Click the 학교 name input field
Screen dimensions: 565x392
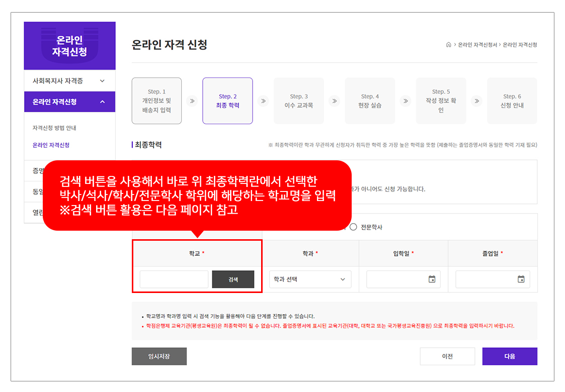pos(174,279)
